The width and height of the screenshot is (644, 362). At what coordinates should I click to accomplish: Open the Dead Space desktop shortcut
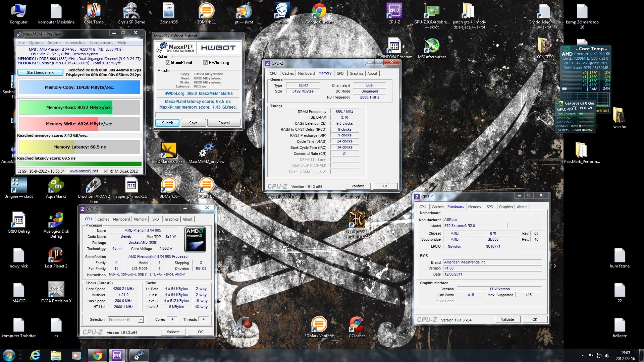pyautogui.click(x=244, y=327)
